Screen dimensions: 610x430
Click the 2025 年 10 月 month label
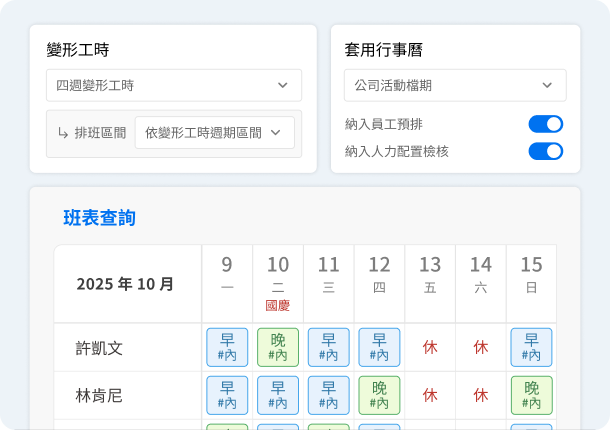(x=125, y=284)
